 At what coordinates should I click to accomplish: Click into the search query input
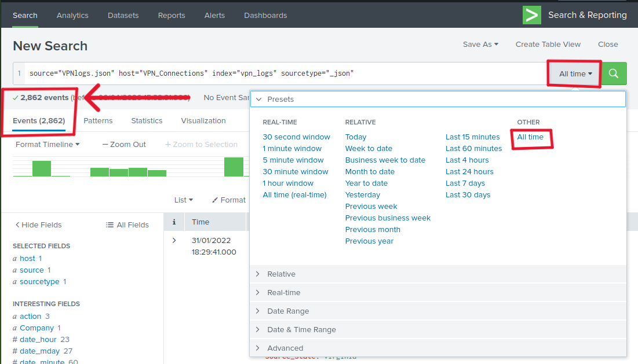[284, 73]
